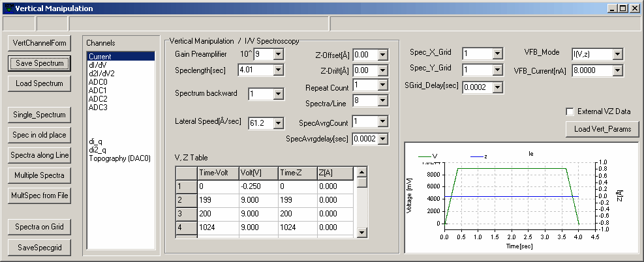
Task: Expand the Spec_Y_Grid dropdown
Action: [497, 70]
